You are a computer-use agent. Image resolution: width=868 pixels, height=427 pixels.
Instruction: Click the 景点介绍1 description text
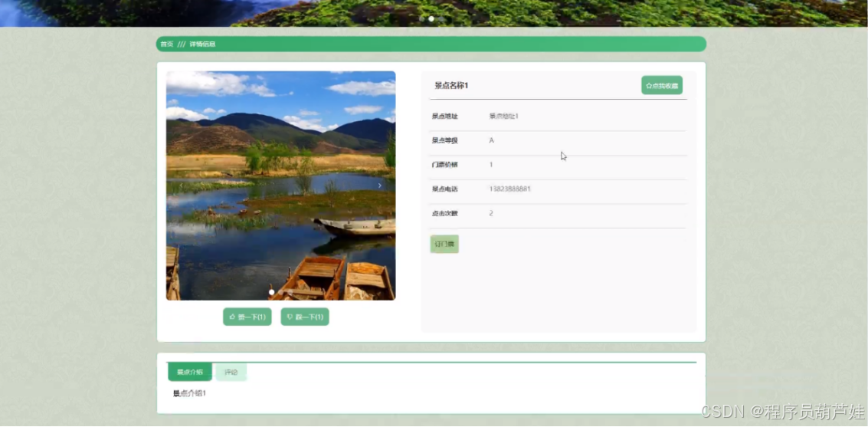(x=189, y=394)
